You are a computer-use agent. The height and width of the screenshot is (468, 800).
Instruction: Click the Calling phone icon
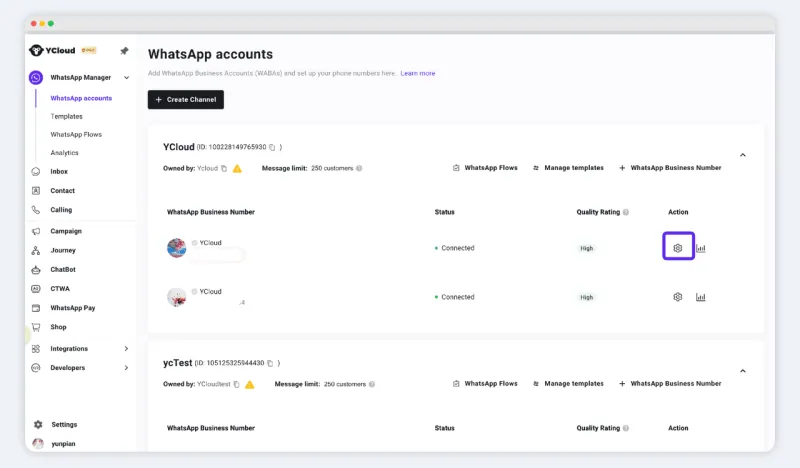(36, 210)
